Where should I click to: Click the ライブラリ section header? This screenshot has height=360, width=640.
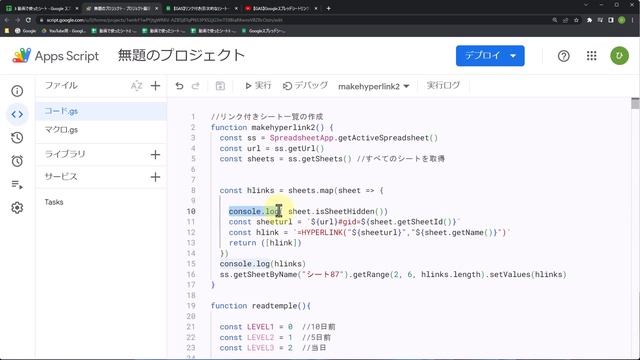click(65, 154)
